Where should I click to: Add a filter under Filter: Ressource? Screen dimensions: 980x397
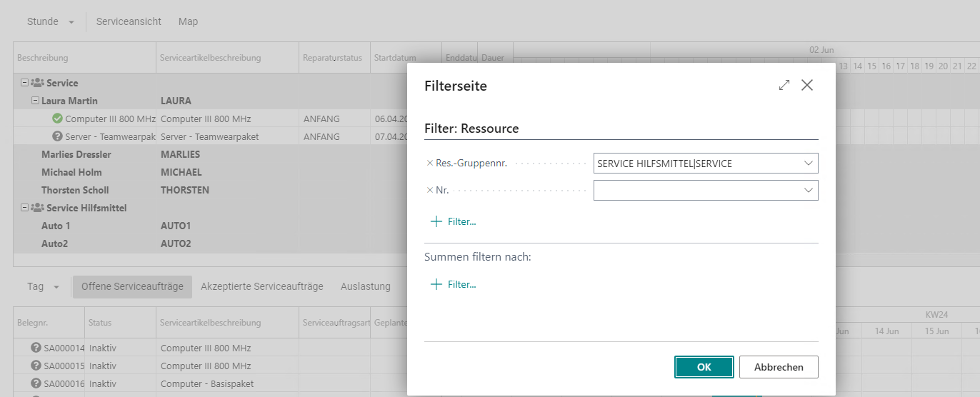(454, 221)
